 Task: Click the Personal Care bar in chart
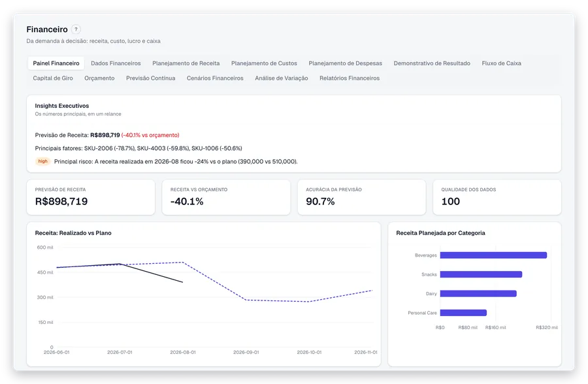[x=463, y=313]
